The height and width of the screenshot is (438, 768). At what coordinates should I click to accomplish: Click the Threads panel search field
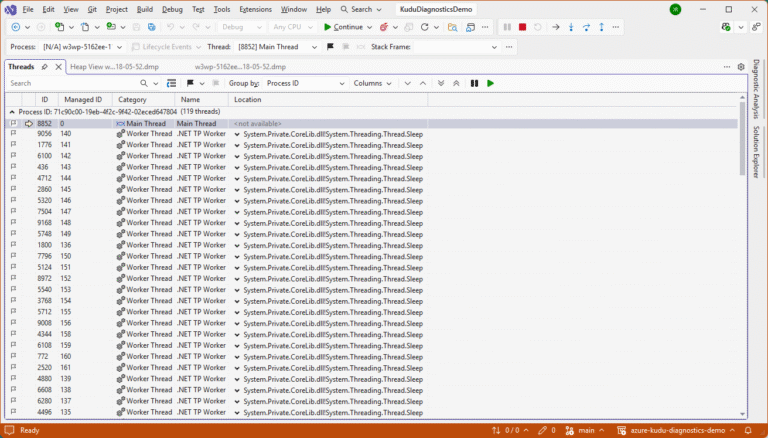pyautogui.click(x=73, y=83)
